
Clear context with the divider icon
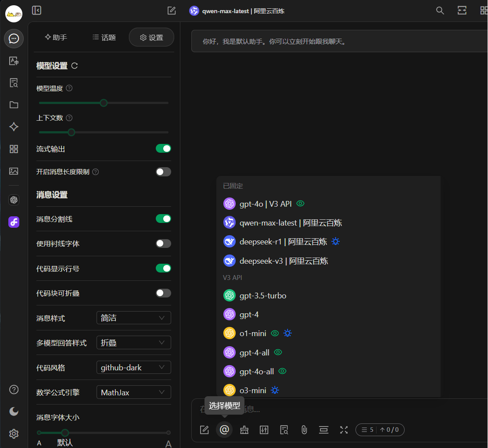click(x=324, y=430)
